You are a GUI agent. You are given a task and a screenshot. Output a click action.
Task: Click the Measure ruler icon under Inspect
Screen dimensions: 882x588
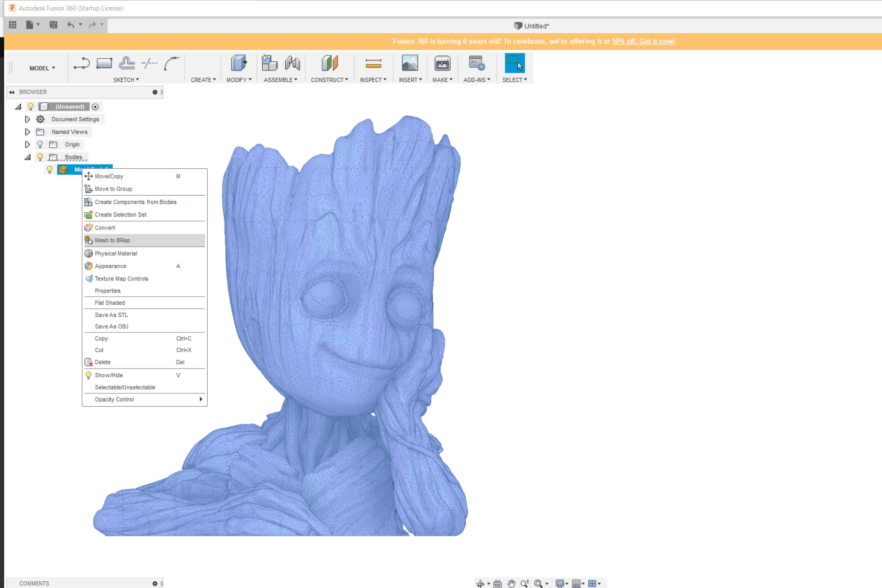[373, 63]
